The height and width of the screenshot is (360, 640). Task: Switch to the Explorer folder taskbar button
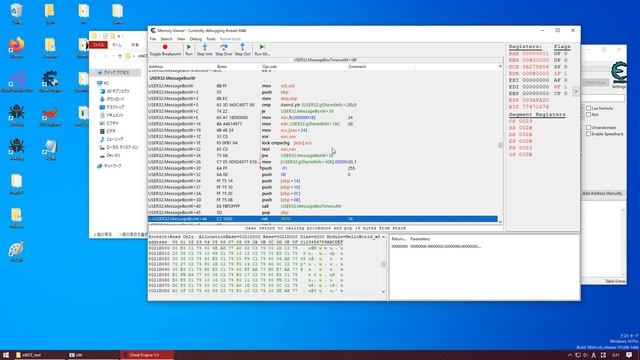point(39,355)
